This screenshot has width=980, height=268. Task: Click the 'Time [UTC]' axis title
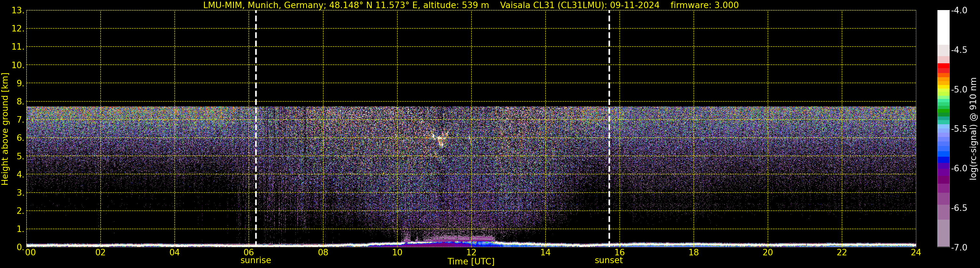(x=471, y=262)
